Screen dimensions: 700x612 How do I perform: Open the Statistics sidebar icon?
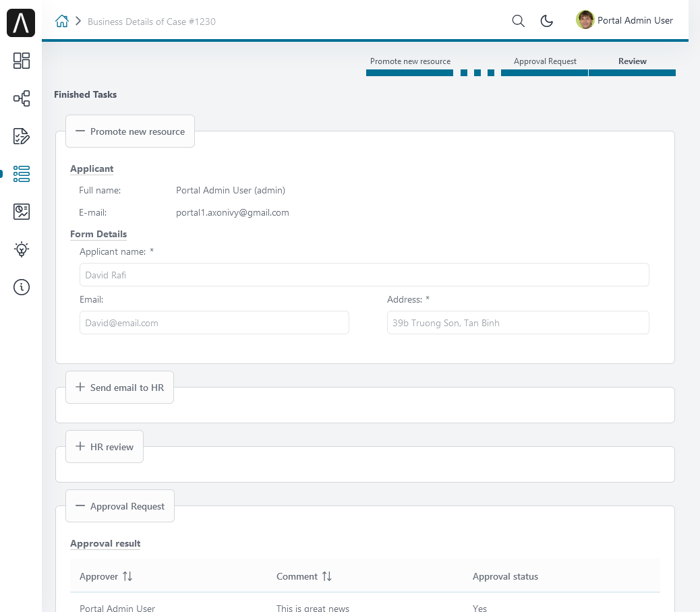(22, 212)
